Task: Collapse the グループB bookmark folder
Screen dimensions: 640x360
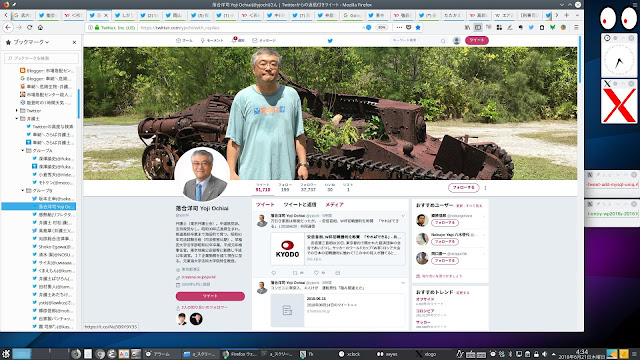Action: click(23, 191)
